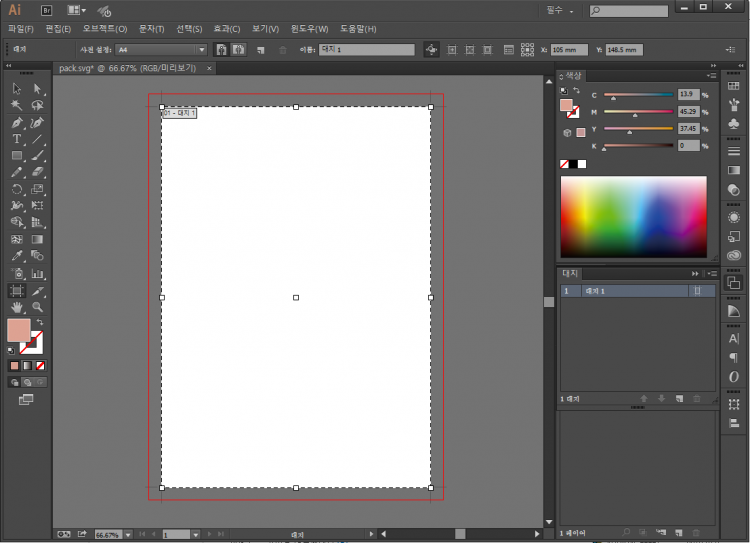Select the Pen tool
Image resolution: width=750 pixels, height=543 pixels.
[17, 122]
